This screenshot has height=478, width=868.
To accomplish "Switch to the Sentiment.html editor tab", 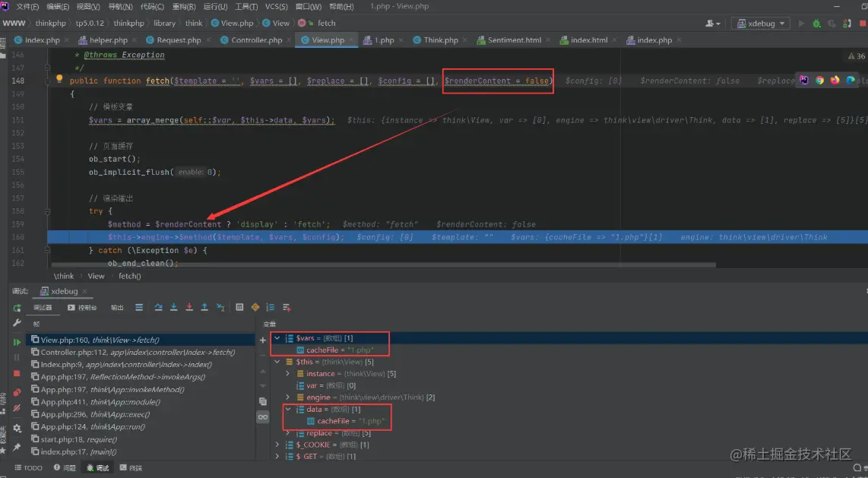I will [515, 40].
